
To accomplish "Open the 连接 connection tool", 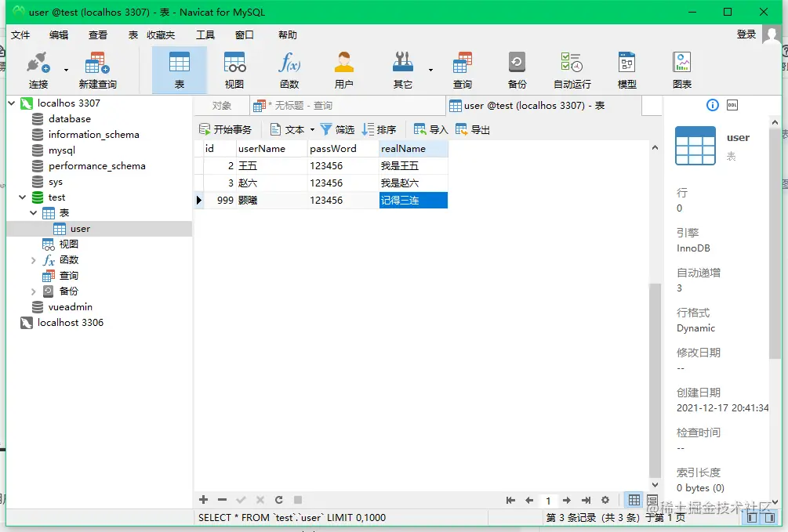I will coord(38,70).
